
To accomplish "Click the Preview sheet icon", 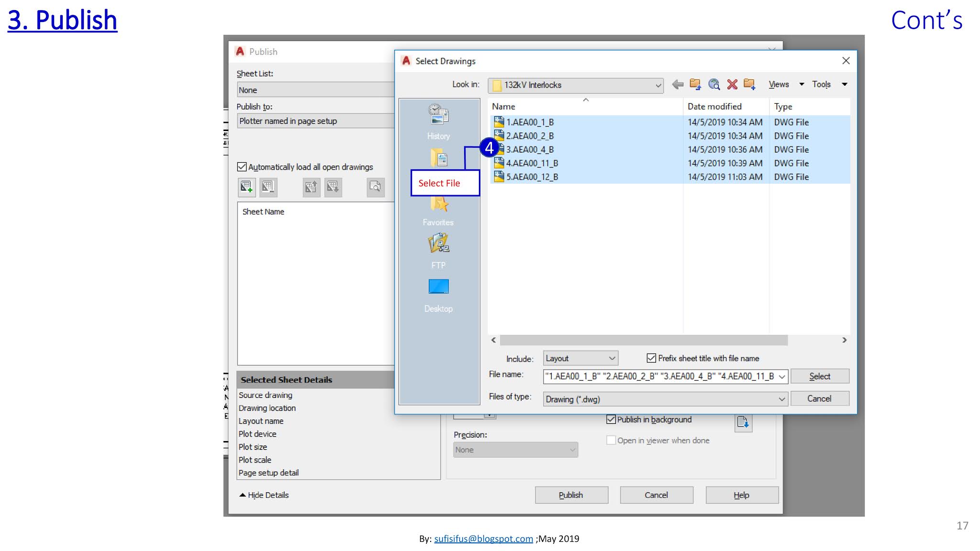I will [376, 187].
